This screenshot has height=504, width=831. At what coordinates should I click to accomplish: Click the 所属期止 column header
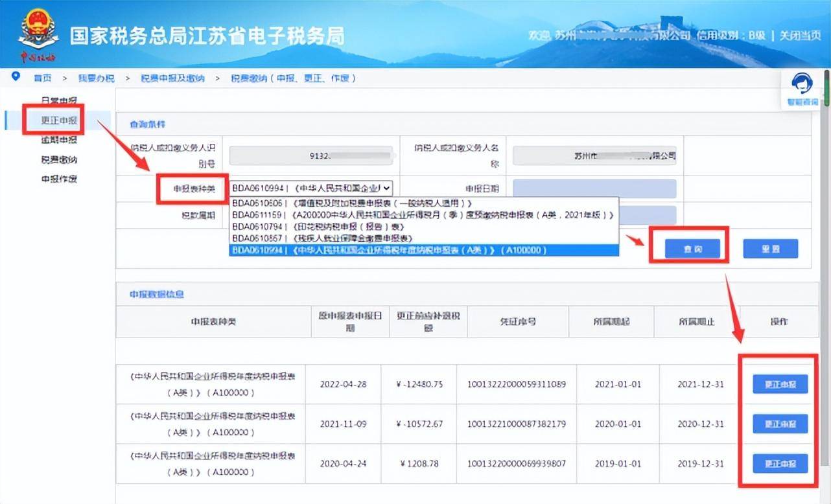[x=697, y=321]
